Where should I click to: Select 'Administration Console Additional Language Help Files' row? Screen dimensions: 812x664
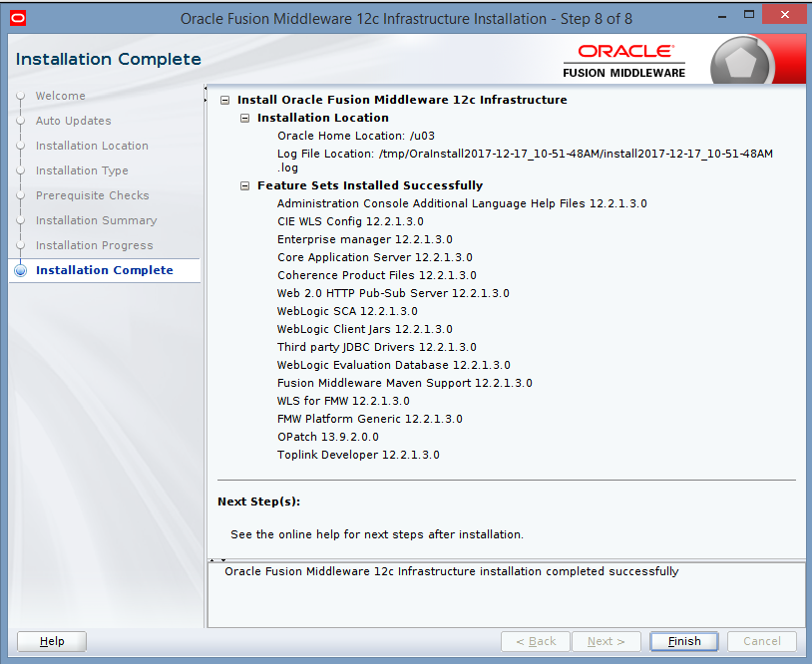tap(462, 203)
